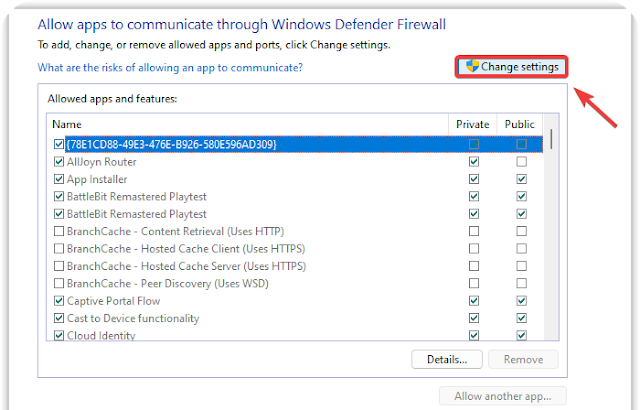Check BranchCache - Content Retrieval enable checkbox
Screen dimensions: 640x410
[59, 231]
